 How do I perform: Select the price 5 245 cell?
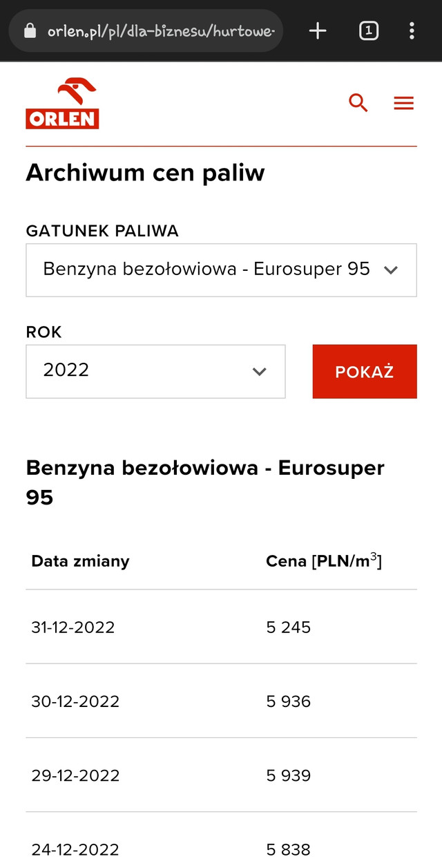(289, 628)
